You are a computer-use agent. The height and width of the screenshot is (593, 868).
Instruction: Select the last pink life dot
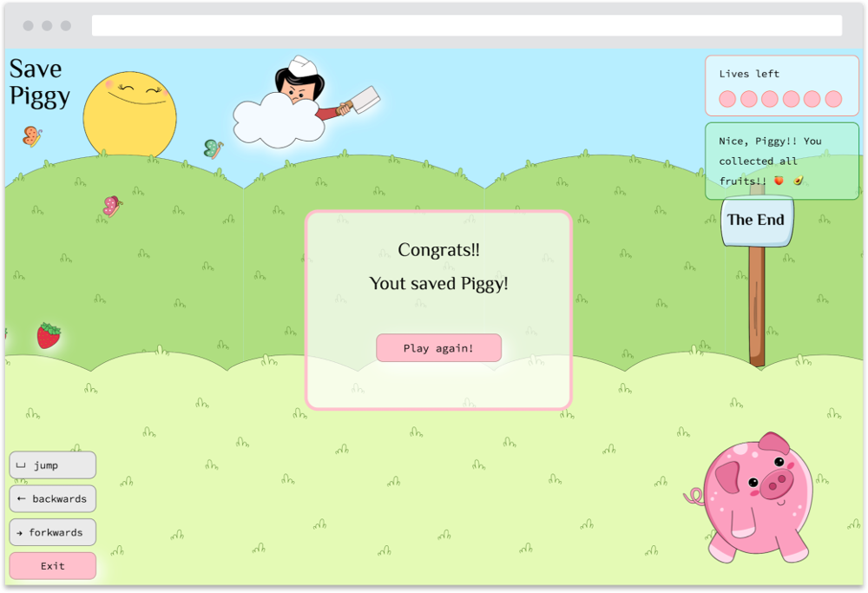click(833, 99)
